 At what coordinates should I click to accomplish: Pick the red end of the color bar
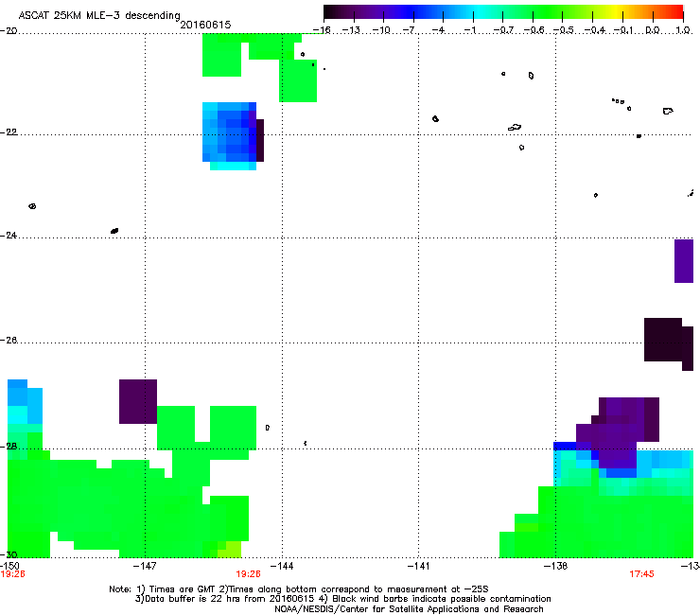(x=674, y=11)
